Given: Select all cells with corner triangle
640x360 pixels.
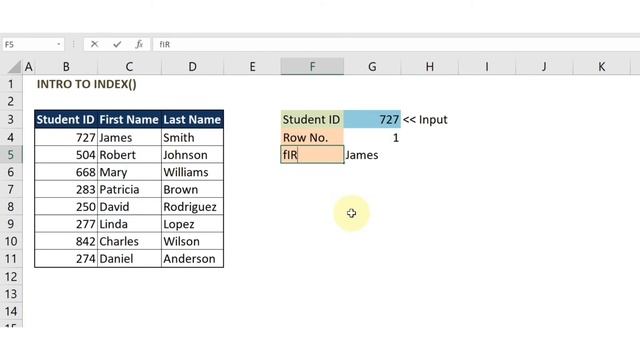Looking at the screenshot, I should click(14, 67).
